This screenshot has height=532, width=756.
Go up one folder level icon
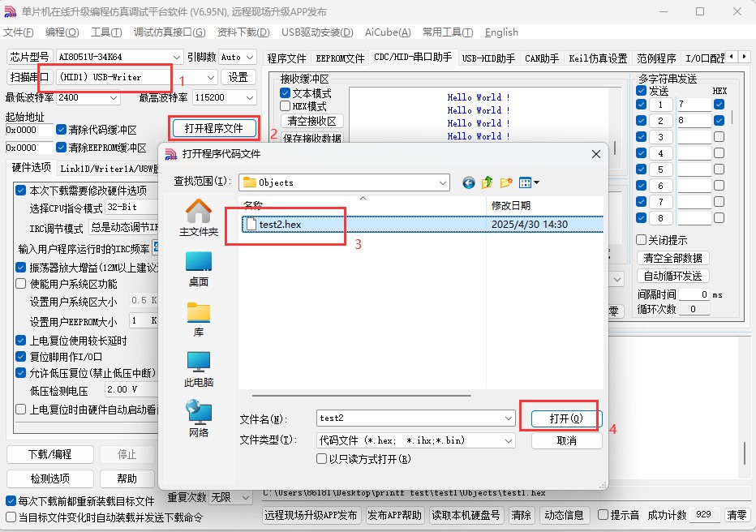click(487, 182)
